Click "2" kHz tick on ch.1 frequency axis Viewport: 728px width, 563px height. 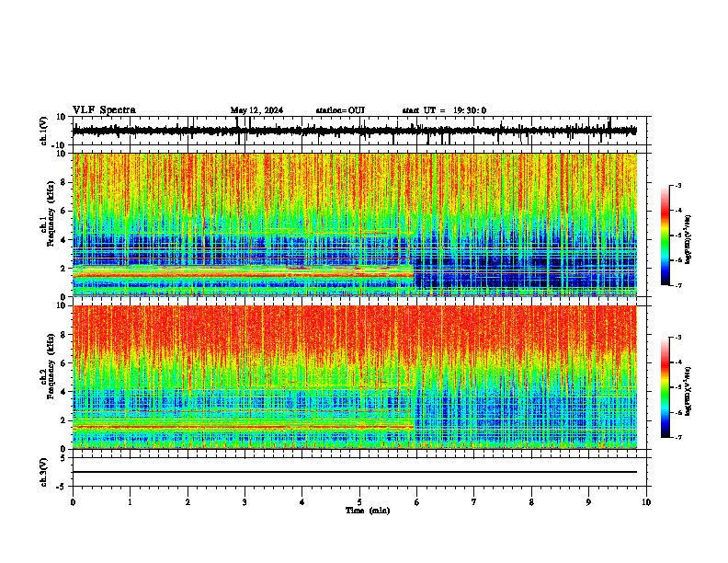click(x=63, y=269)
